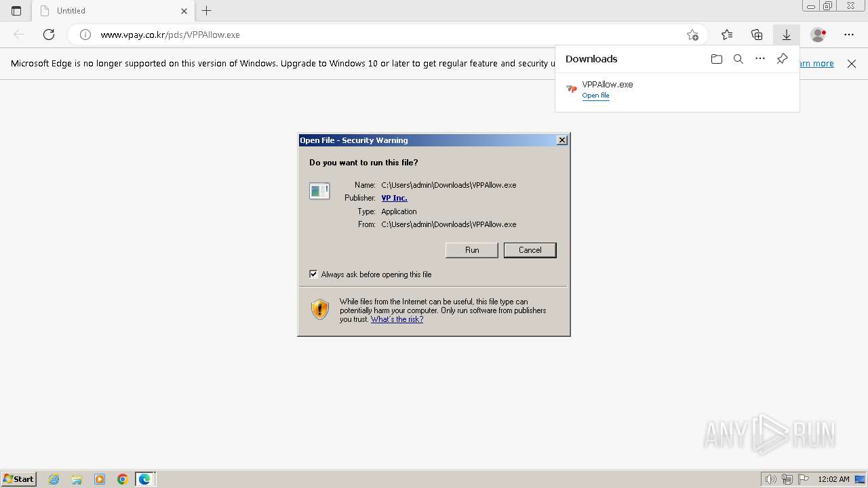Open the Action Center flag icon
The height and width of the screenshot is (488, 868).
pos(804,479)
